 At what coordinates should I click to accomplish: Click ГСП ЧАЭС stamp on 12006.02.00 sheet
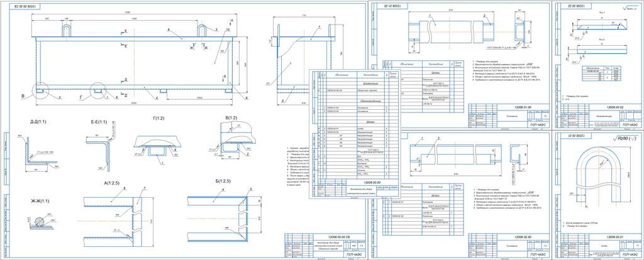(x=538, y=254)
